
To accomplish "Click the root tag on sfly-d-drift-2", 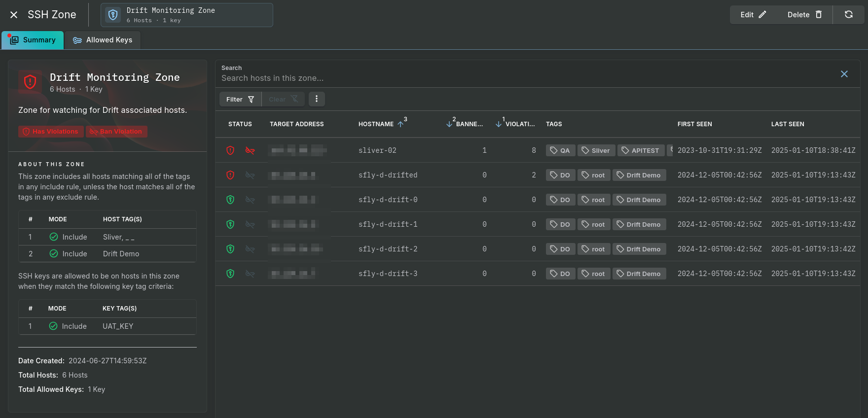I will pos(594,249).
